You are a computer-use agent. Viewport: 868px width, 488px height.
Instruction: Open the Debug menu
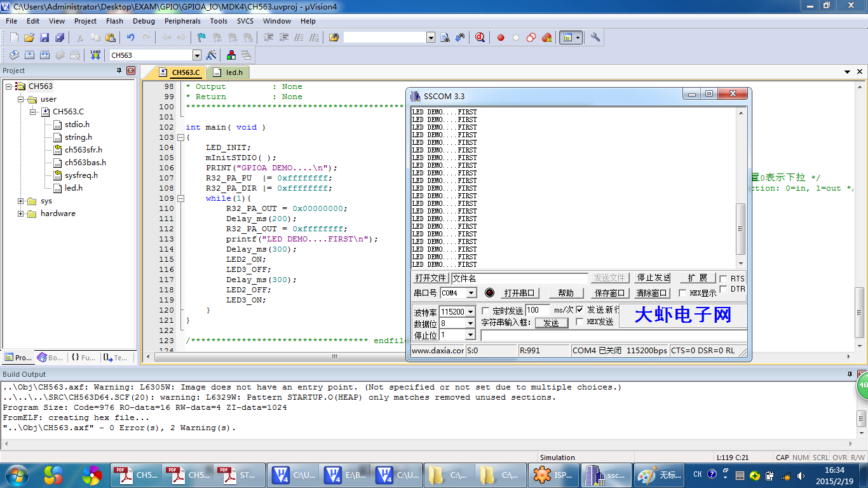coord(144,21)
